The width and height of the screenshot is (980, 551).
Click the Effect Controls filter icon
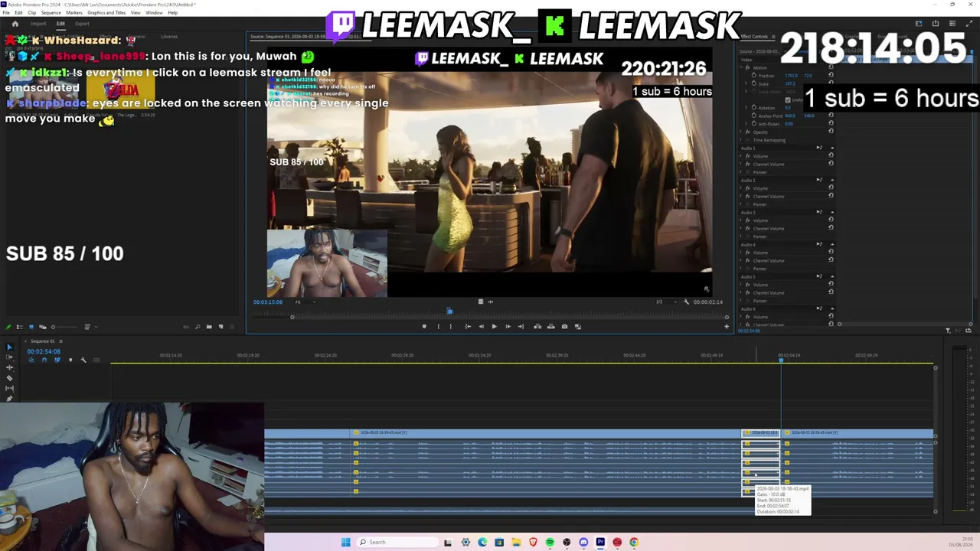point(948,331)
